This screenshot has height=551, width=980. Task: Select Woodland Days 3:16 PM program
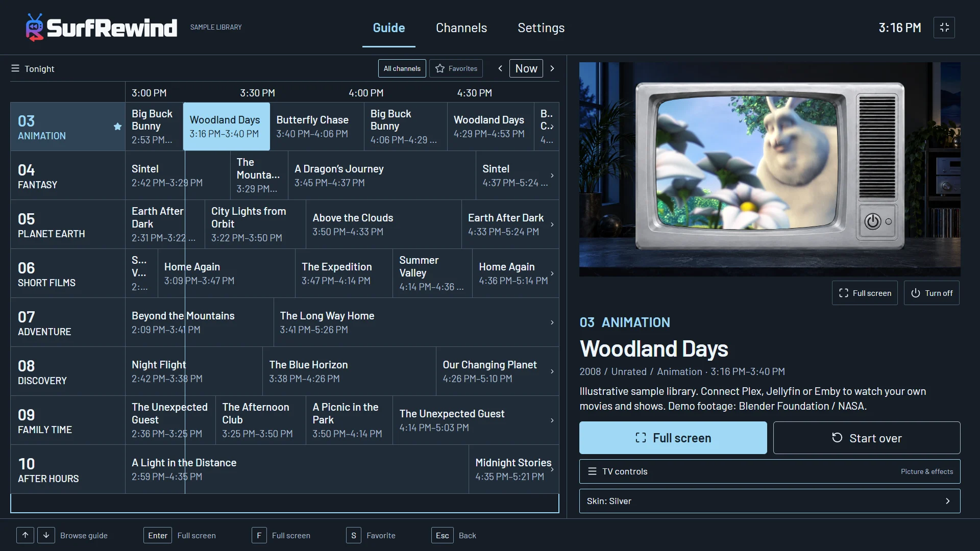point(227,127)
